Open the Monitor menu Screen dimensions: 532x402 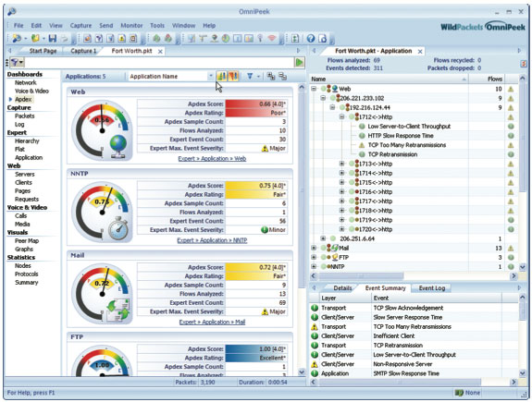point(131,26)
